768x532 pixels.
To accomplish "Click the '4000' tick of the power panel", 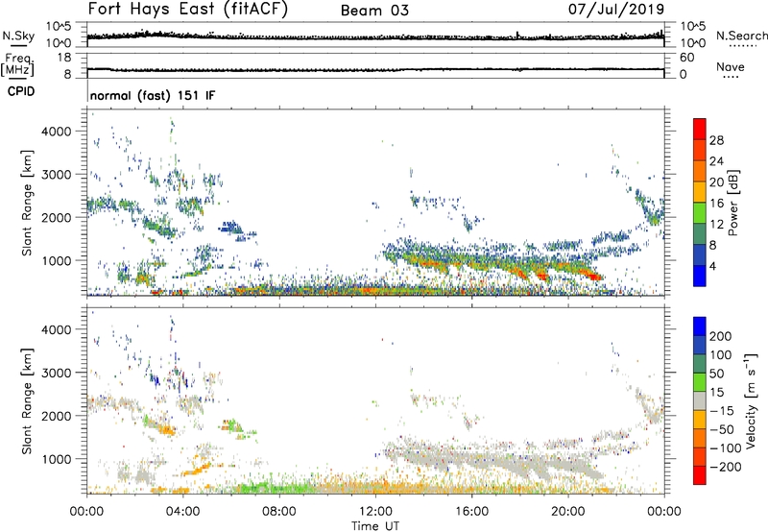I will click(x=56, y=132).
